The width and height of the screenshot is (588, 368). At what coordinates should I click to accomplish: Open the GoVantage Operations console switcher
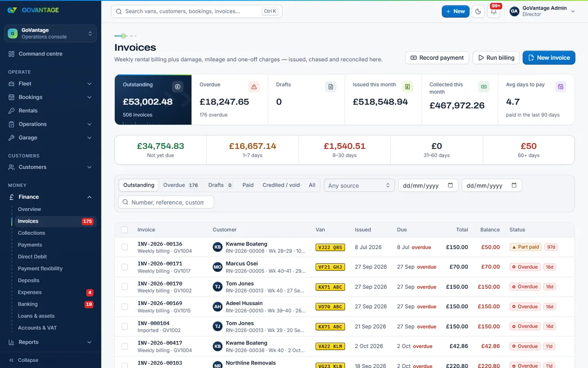click(51, 34)
